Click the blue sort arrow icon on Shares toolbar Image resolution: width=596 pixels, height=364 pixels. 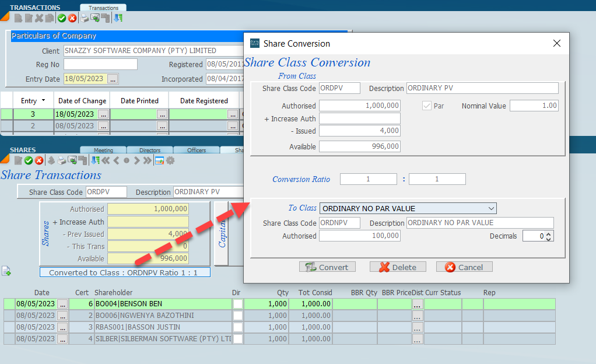(94, 161)
